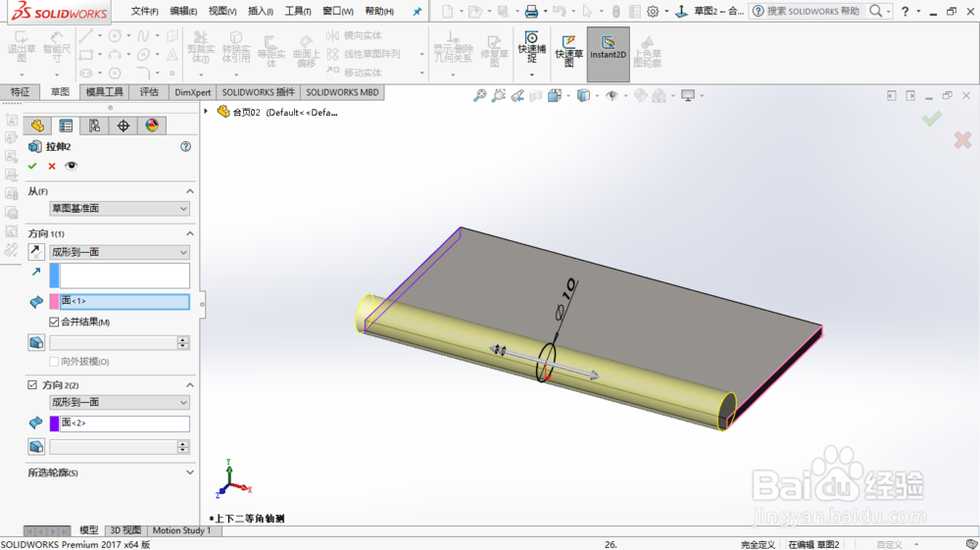
Task: Click search SOLIDWORKS 帮助 field
Action: (x=812, y=11)
